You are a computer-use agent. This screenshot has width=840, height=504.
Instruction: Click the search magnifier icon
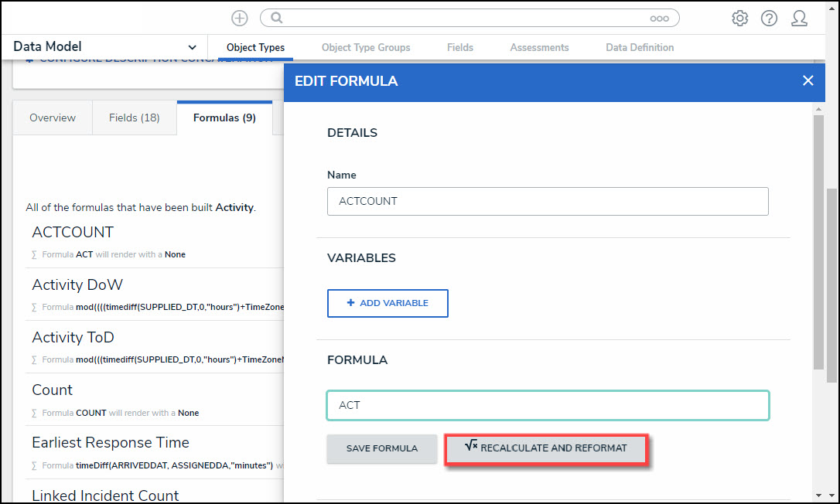pos(277,18)
